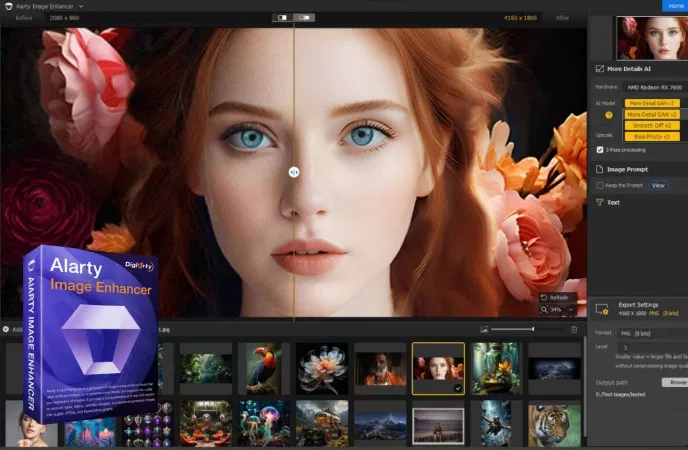The width and height of the screenshot is (688, 450).
Task: Toggle the More Details AI checkbox
Action: tap(600, 69)
